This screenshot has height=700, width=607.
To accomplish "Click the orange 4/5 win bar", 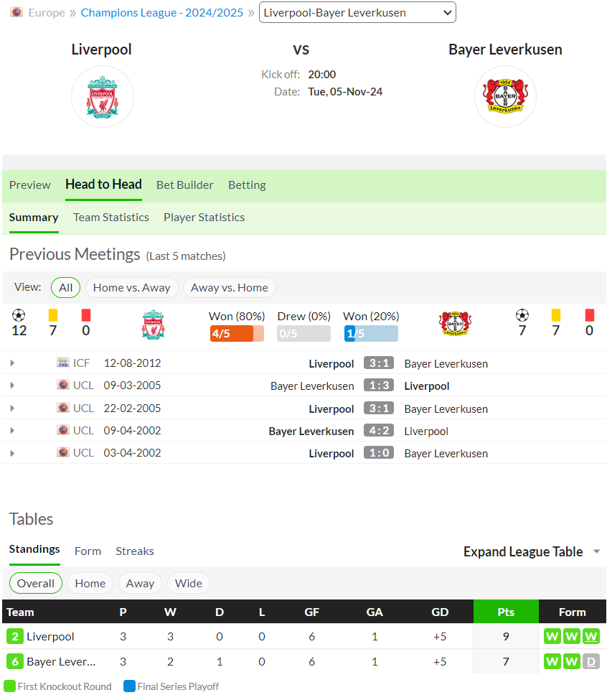I will point(237,333).
